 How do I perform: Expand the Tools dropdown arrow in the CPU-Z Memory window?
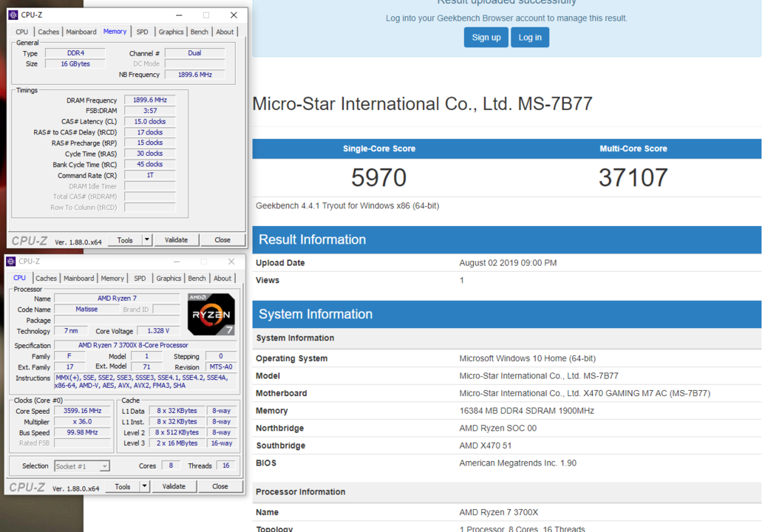(146, 240)
